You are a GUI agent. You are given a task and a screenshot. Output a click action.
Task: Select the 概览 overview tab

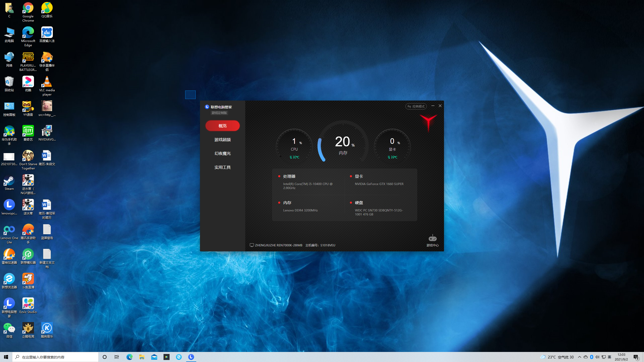(x=222, y=126)
